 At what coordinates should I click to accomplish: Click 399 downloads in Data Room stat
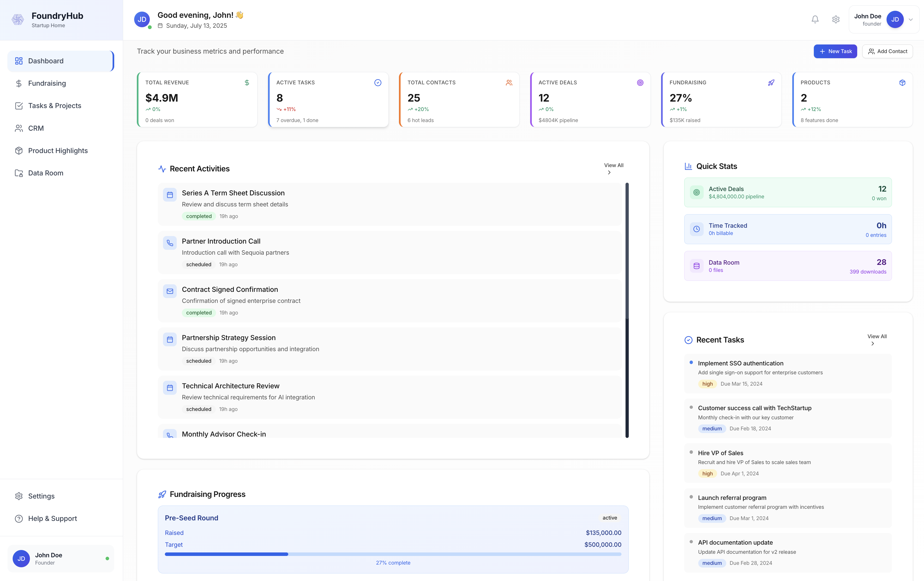pos(868,272)
